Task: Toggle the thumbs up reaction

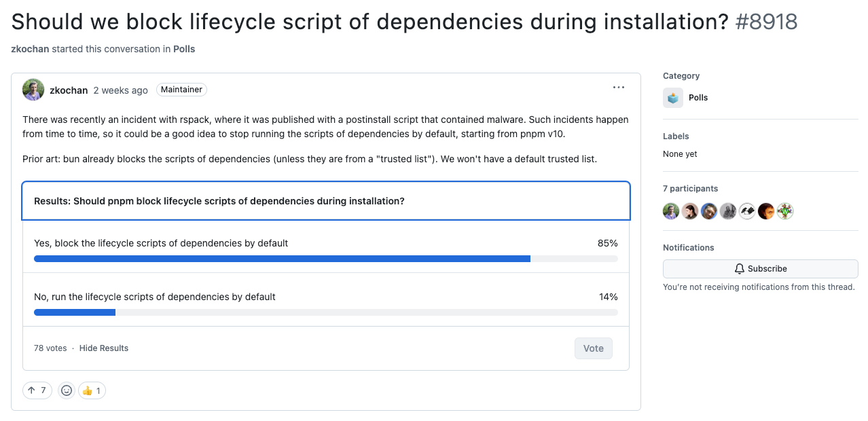Action: click(x=92, y=390)
